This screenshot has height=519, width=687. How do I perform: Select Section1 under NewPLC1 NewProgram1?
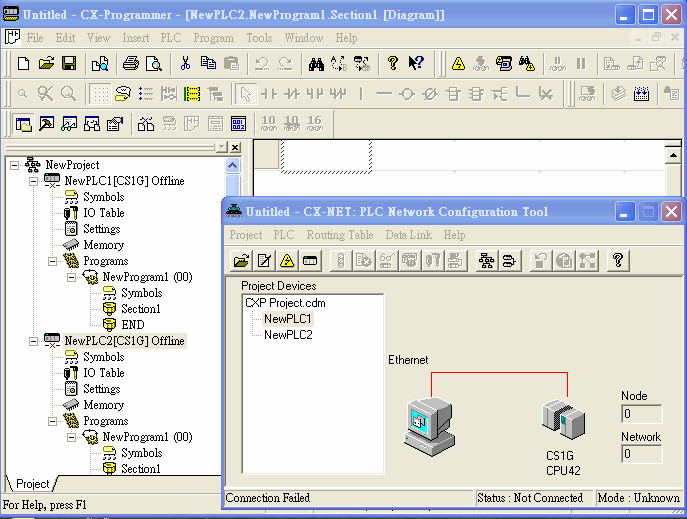[x=141, y=309]
